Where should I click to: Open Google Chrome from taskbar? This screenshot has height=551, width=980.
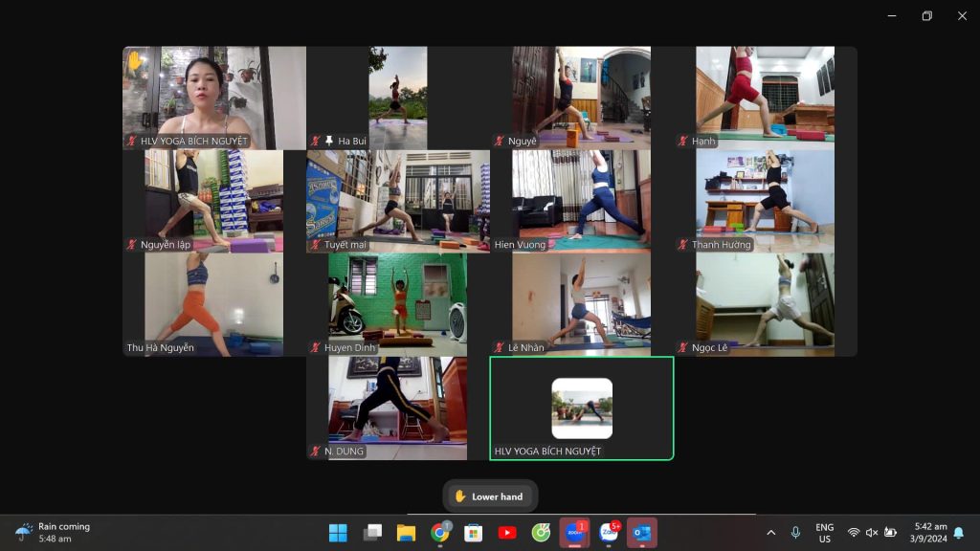point(439,533)
